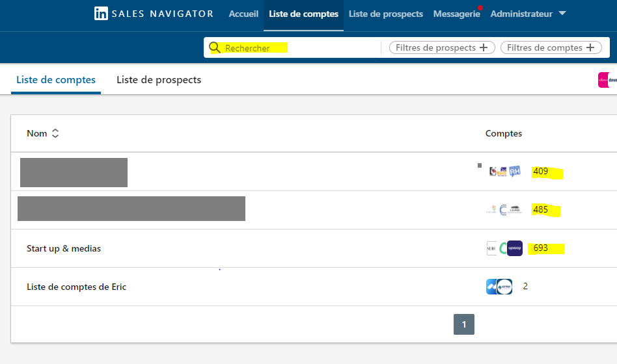Click the Rechercher search field
Viewport: 617px width, 364px height.
coord(299,47)
